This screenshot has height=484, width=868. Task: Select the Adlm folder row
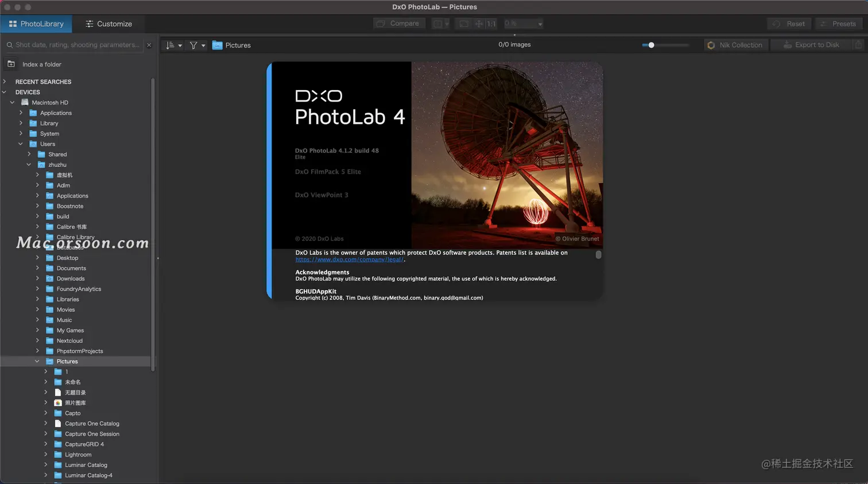click(76, 185)
